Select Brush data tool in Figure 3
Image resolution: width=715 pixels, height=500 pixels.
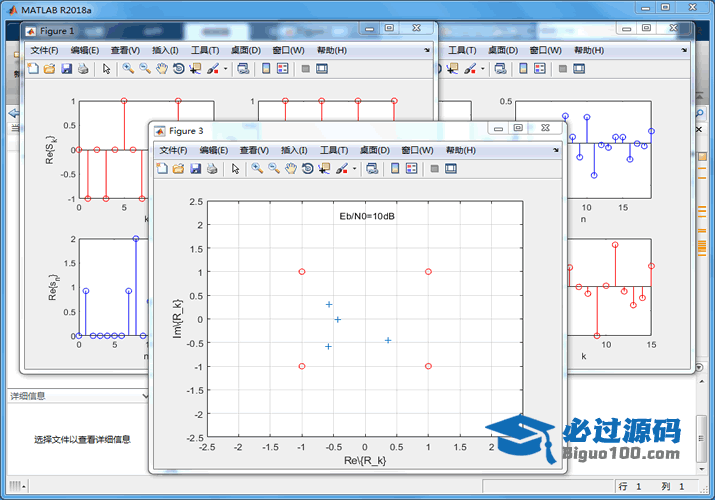(x=342, y=169)
